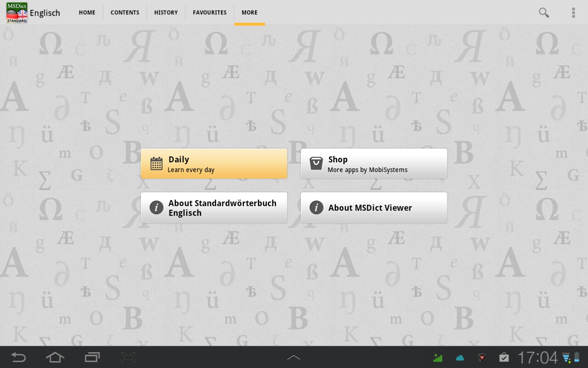Tap the shopping bag checkmark status icon
588x368 pixels.
504,357
